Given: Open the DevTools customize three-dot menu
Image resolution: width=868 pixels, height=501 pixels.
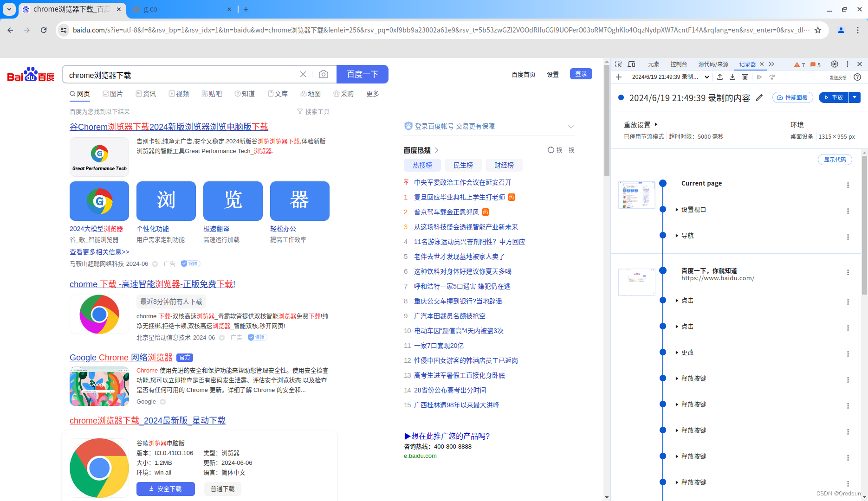Looking at the screenshot, I should coord(848,64).
